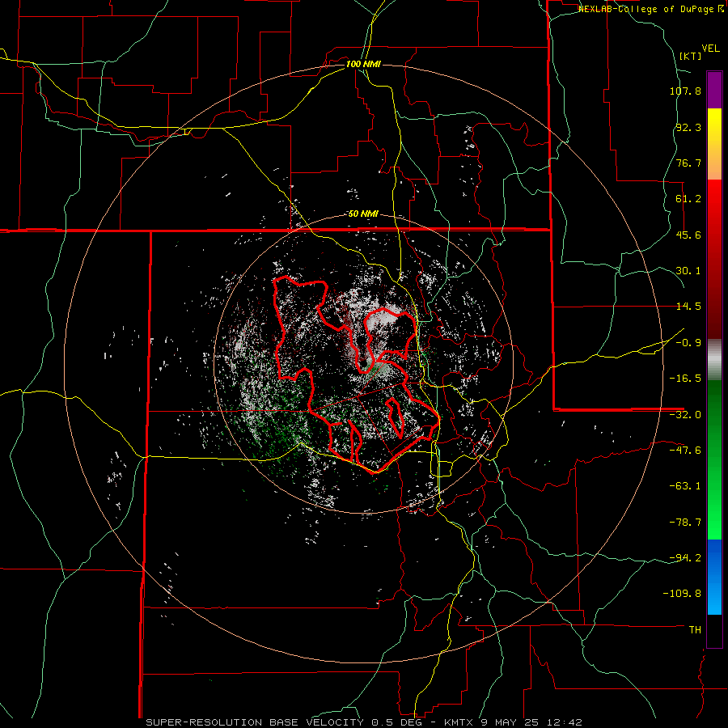Click the yellow-orange segment of the color bar
The height and width of the screenshot is (728, 728).
714,144
